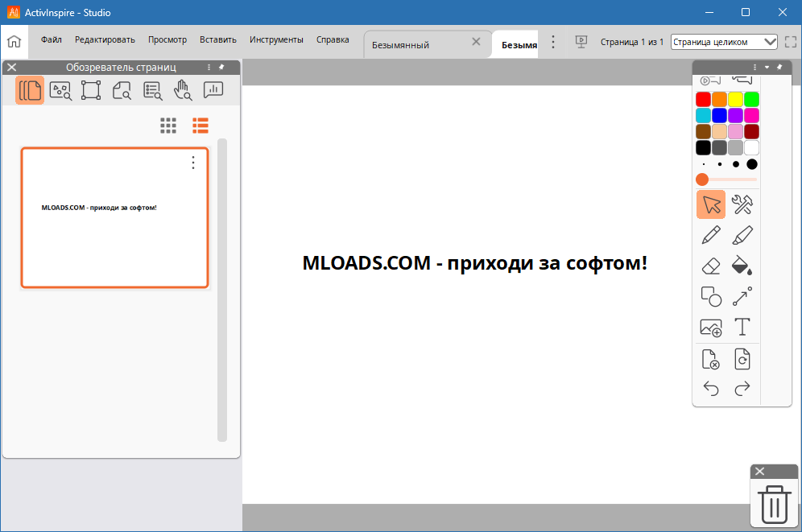This screenshot has width=802, height=532.
Task: Insert media from file icon
Action: (711, 328)
